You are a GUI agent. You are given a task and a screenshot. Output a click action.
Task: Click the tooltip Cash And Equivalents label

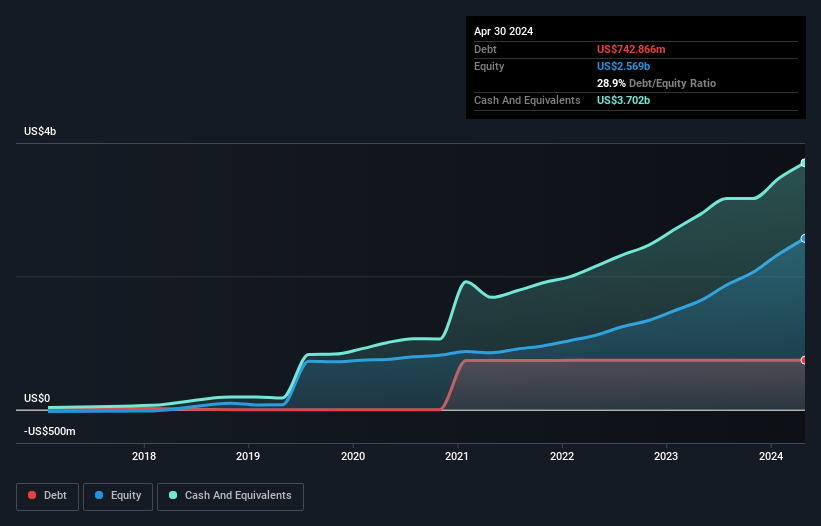point(527,100)
